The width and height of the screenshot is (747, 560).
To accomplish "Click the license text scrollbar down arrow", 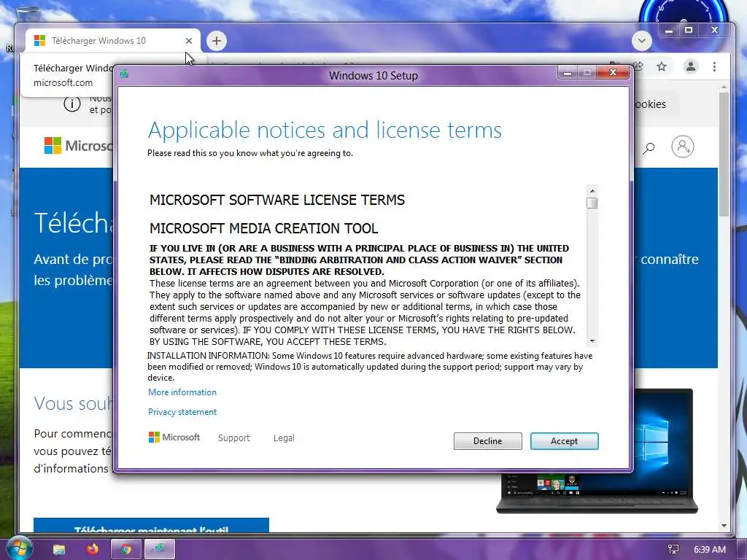I will click(592, 341).
